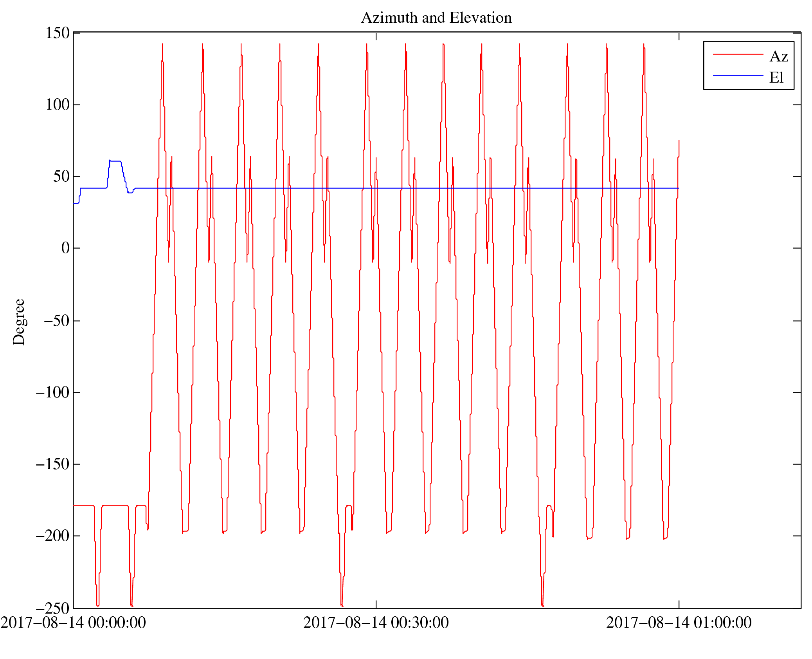Image resolution: width=812 pixels, height=659 pixels.
Task: Click the y-axis tick label −100
Action: click(x=53, y=392)
